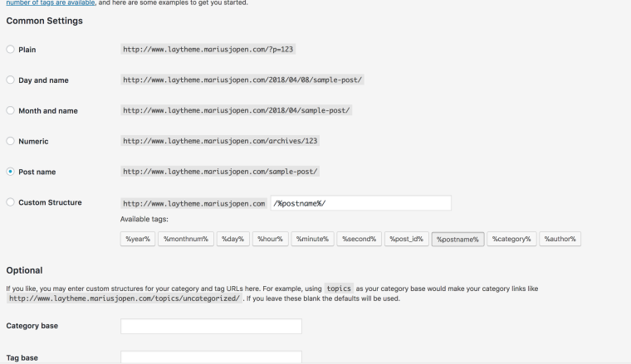This screenshot has height=364, width=631.
Task: Focus the Category base input field
Action: tap(211, 327)
